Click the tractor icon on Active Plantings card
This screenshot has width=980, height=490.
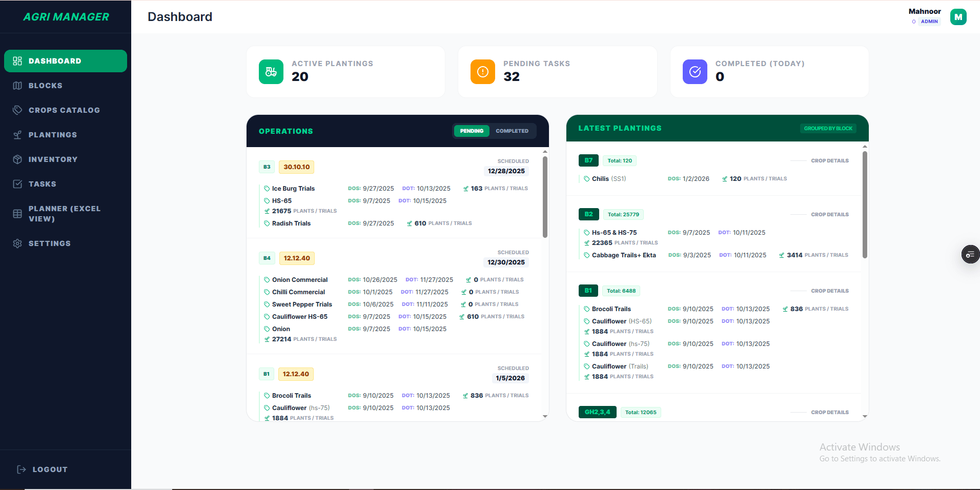pos(271,72)
